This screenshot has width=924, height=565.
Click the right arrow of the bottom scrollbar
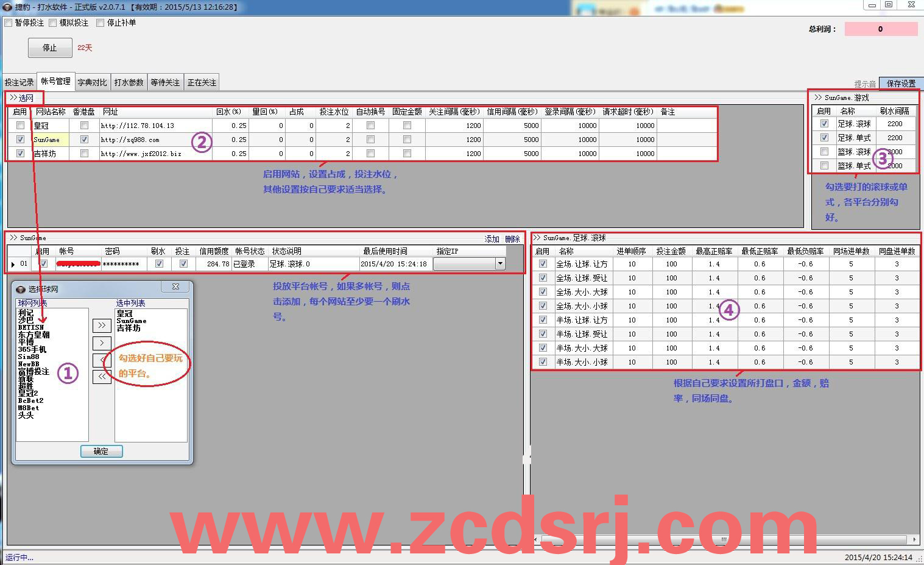click(914, 539)
